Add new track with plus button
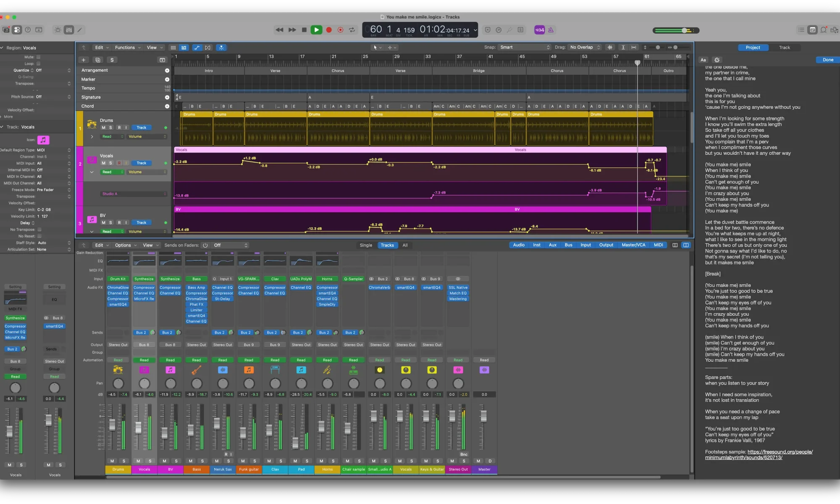The height and width of the screenshot is (504, 840). click(x=84, y=60)
